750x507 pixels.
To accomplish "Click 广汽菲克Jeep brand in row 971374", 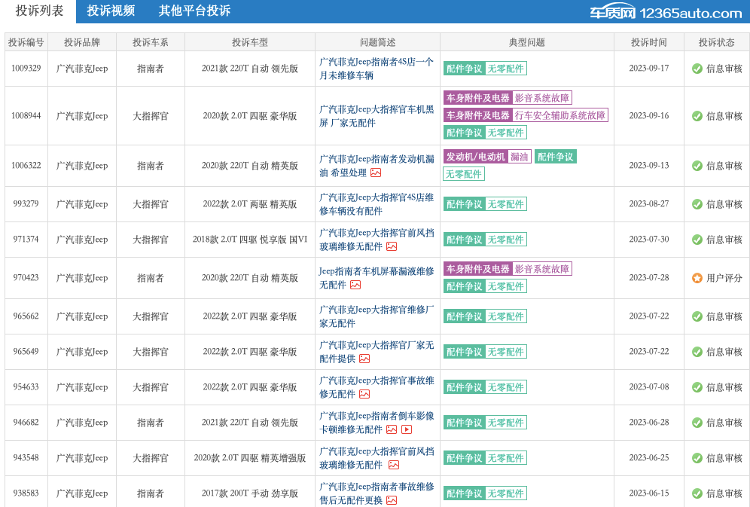I will [82, 240].
